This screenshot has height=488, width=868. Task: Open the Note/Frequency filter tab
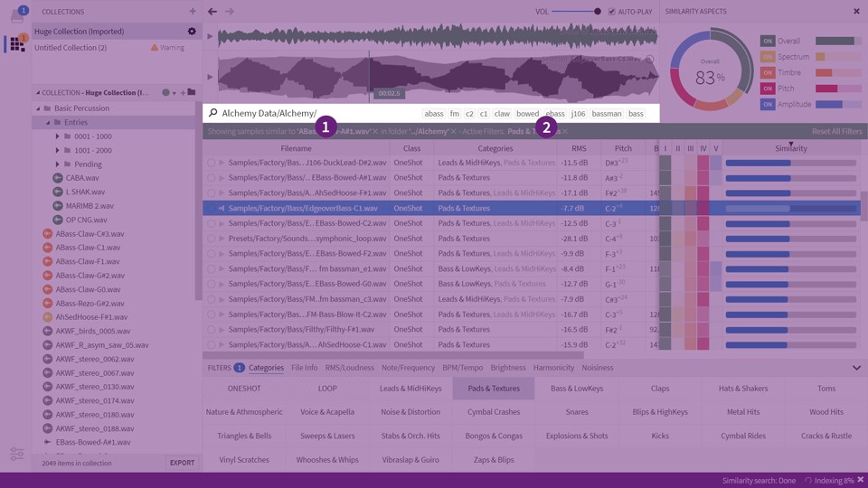[x=408, y=368]
